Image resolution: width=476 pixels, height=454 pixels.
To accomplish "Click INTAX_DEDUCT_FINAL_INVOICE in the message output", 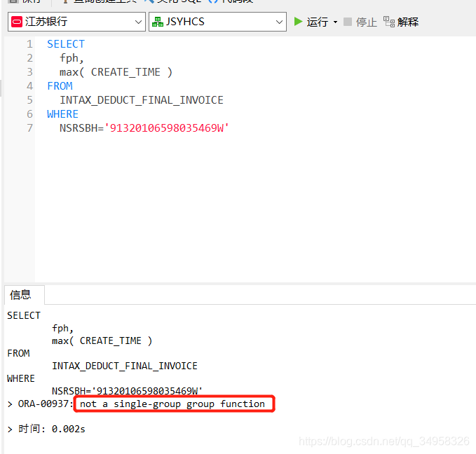I will click(125, 366).
